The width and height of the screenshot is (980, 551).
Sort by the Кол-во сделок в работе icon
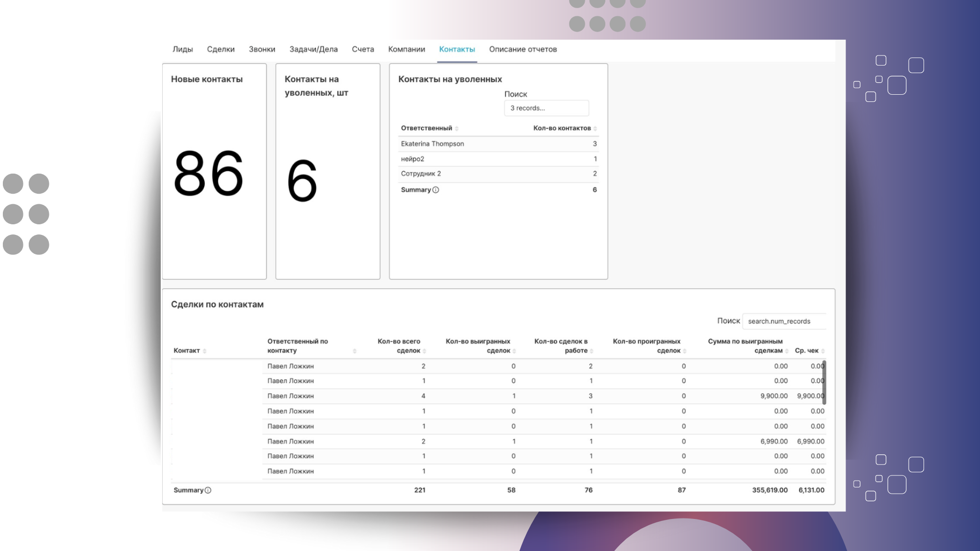[591, 351]
